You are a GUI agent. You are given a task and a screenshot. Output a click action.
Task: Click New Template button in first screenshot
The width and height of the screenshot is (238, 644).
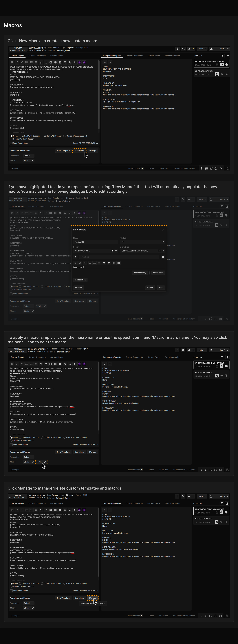point(63,151)
